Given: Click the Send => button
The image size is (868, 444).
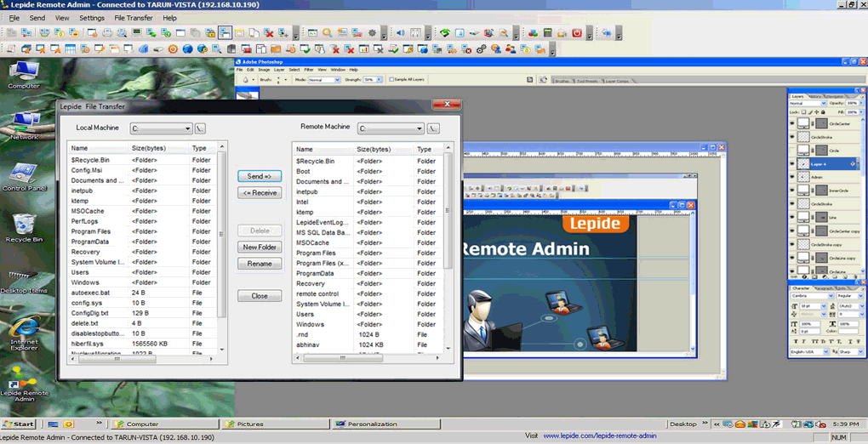Looking at the screenshot, I should (x=260, y=176).
